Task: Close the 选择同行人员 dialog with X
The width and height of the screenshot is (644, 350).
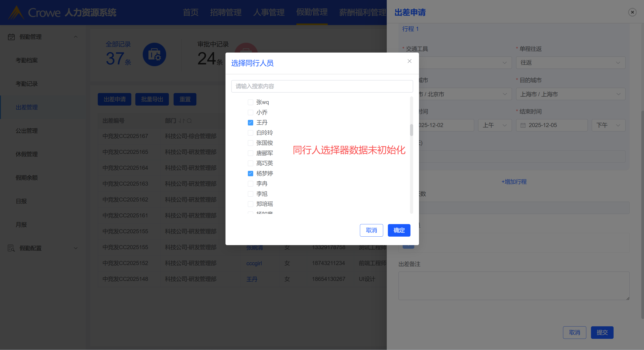Action: [x=409, y=61]
